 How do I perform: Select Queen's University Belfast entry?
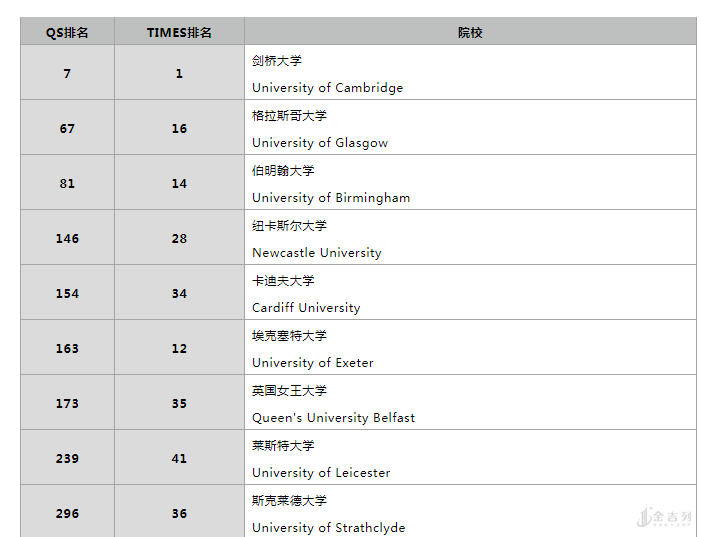pos(333,418)
